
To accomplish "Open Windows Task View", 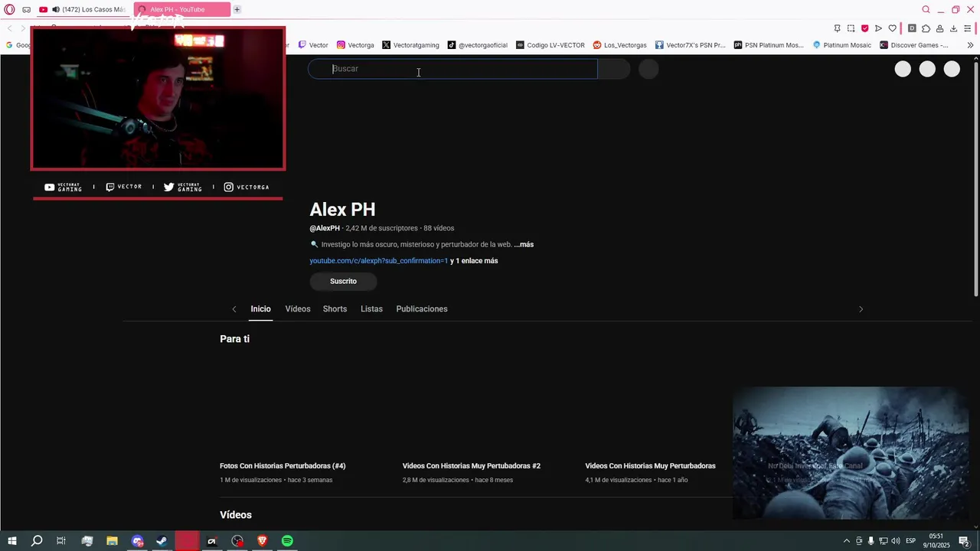I will click(61, 541).
